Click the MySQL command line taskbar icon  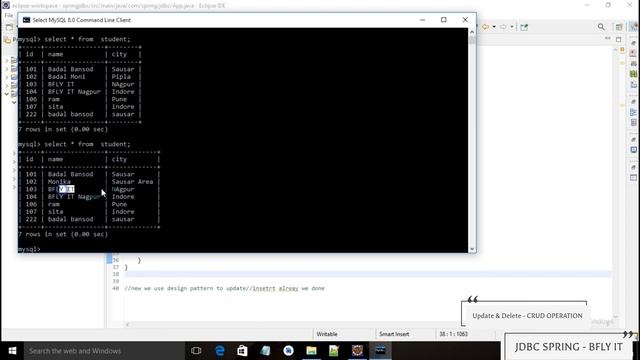pyautogui.click(x=380, y=351)
